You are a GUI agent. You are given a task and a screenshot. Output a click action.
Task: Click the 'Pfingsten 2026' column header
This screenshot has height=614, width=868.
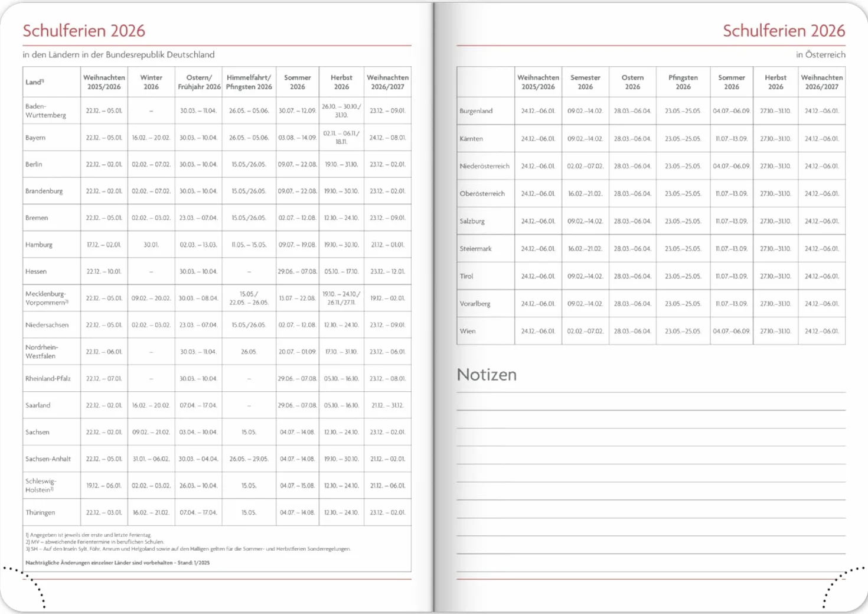point(683,82)
